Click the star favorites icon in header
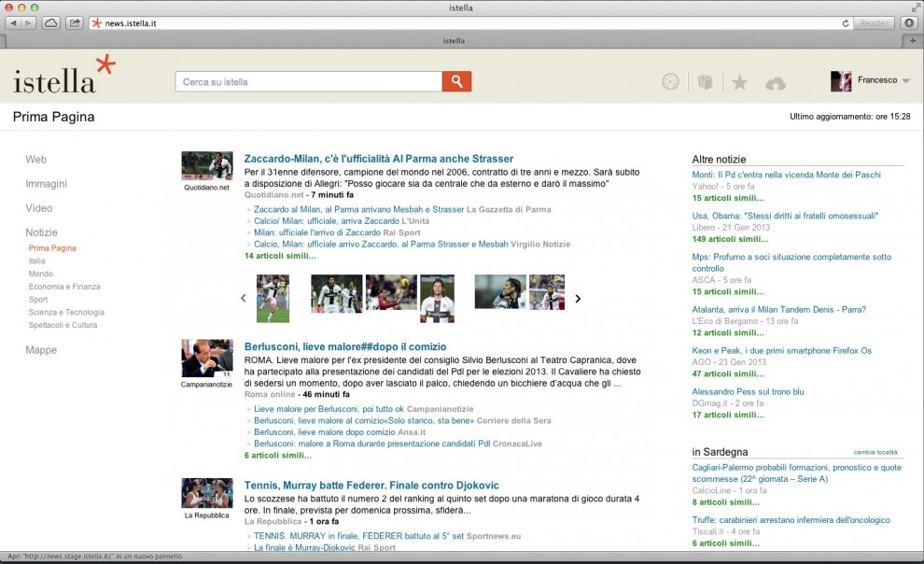Screen dimensions: 924x564 click(x=739, y=82)
